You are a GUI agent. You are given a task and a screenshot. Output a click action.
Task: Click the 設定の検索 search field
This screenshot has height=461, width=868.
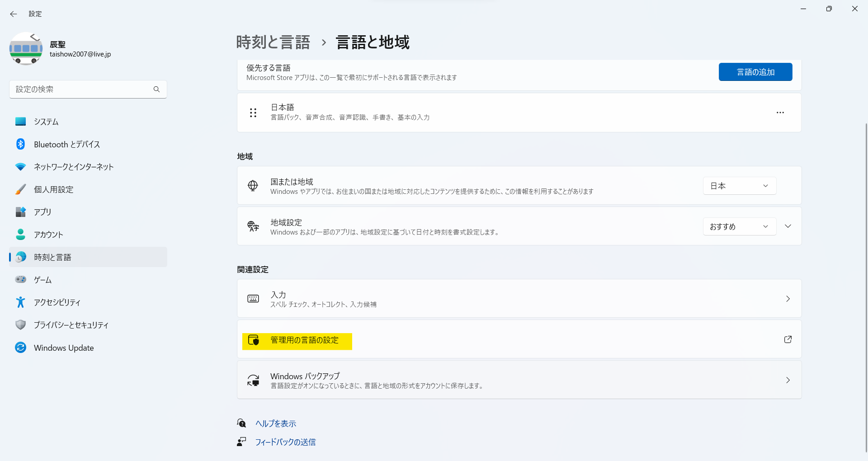pyautogui.click(x=88, y=89)
